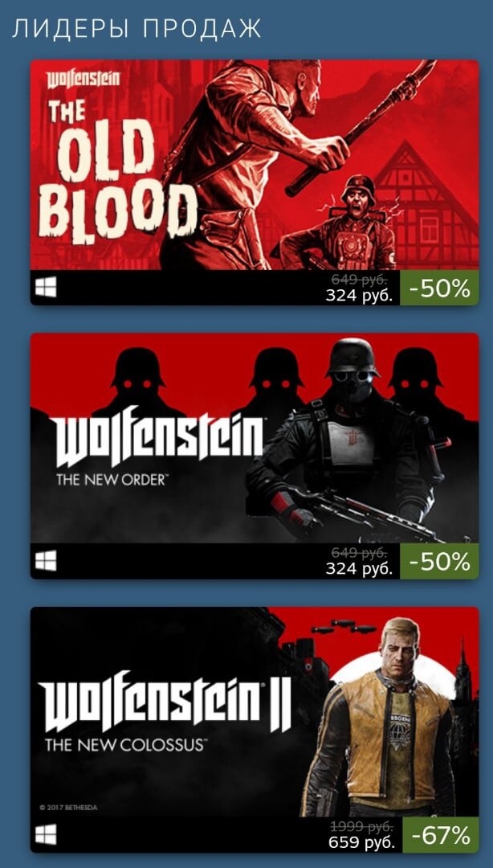
Task: Click the 324 руб. price of The Old Blood
Action: point(359,296)
